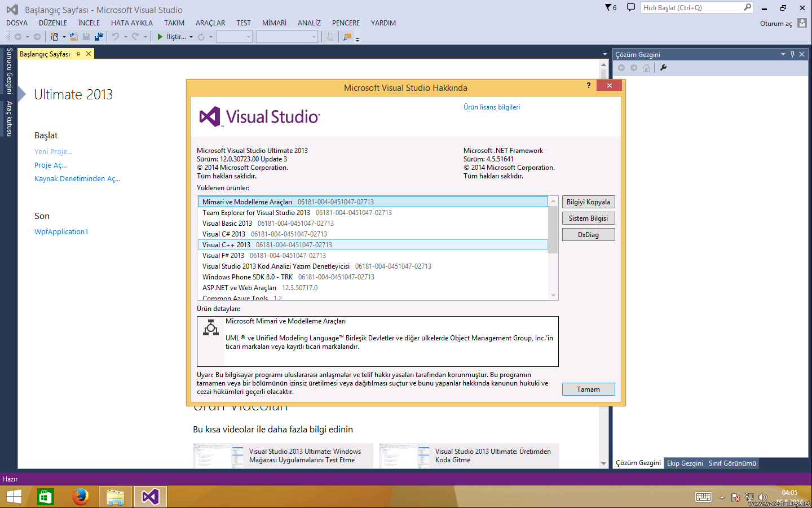Screen dimensions: 812x508
Task: Select ASP.NET ve Web Araçları row
Action: (x=372, y=288)
